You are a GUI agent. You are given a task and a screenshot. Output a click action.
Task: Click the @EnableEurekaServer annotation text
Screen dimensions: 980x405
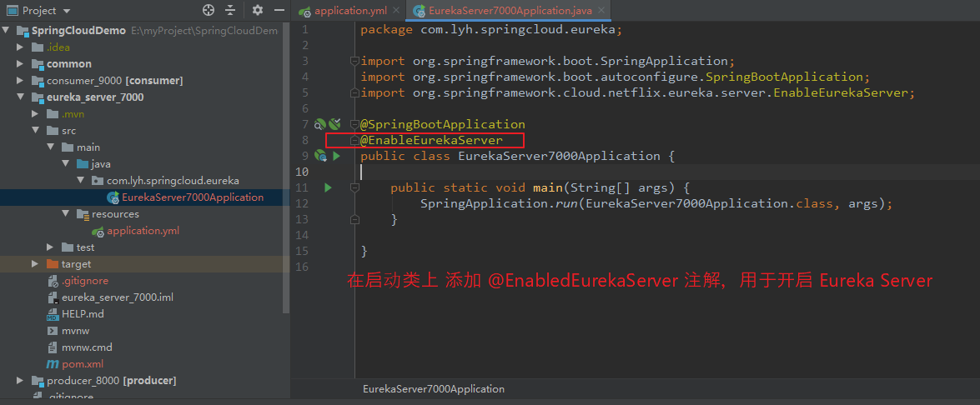coord(432,140)
